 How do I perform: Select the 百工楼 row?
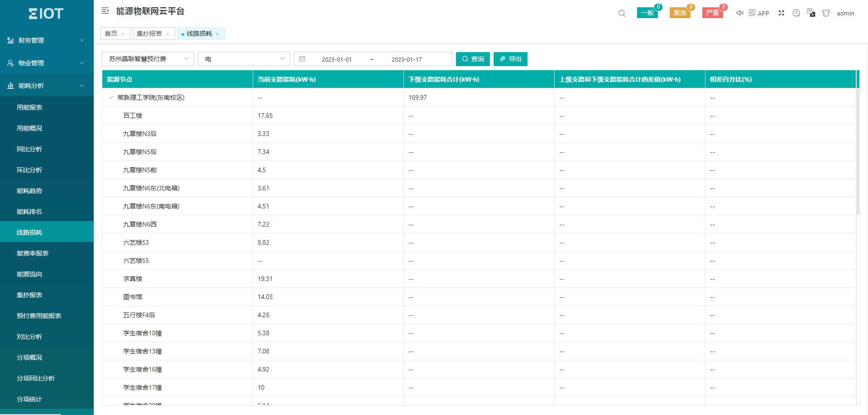click(x=479, y=116)
